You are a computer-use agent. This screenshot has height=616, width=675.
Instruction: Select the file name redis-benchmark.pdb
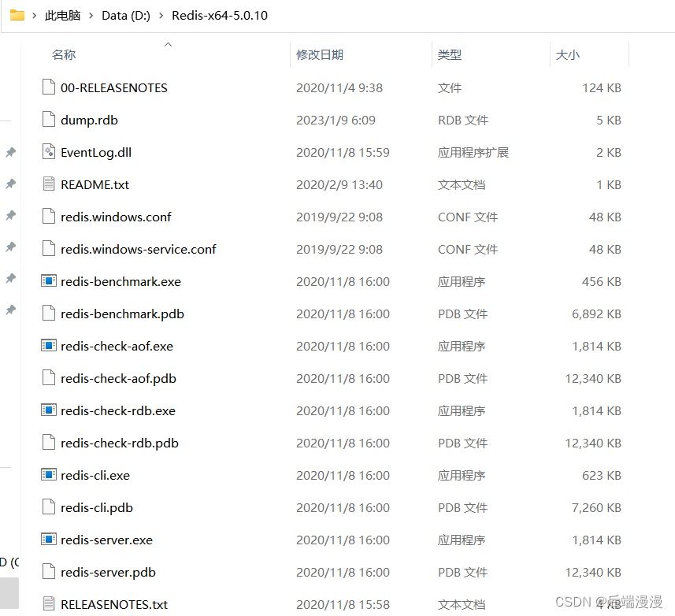[x=122, y=314]
